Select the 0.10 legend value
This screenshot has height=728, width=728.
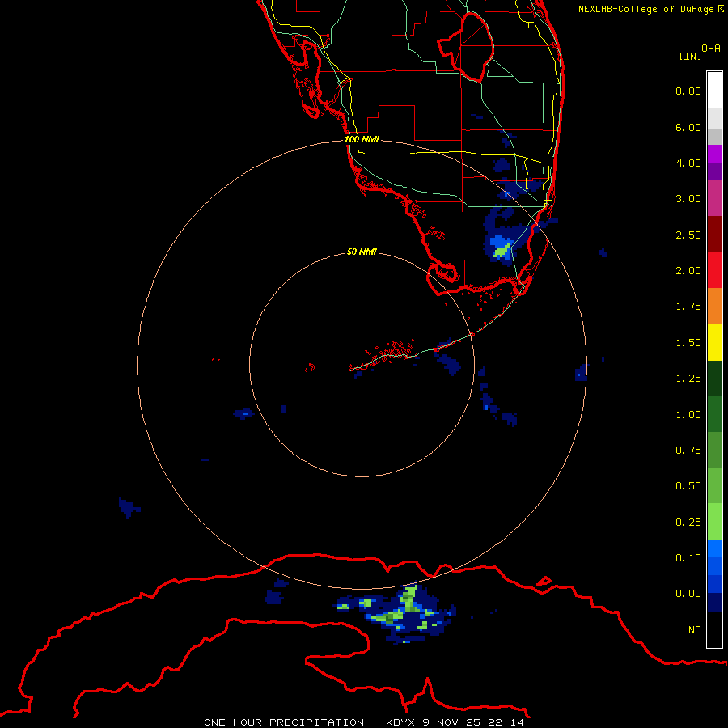688,558
